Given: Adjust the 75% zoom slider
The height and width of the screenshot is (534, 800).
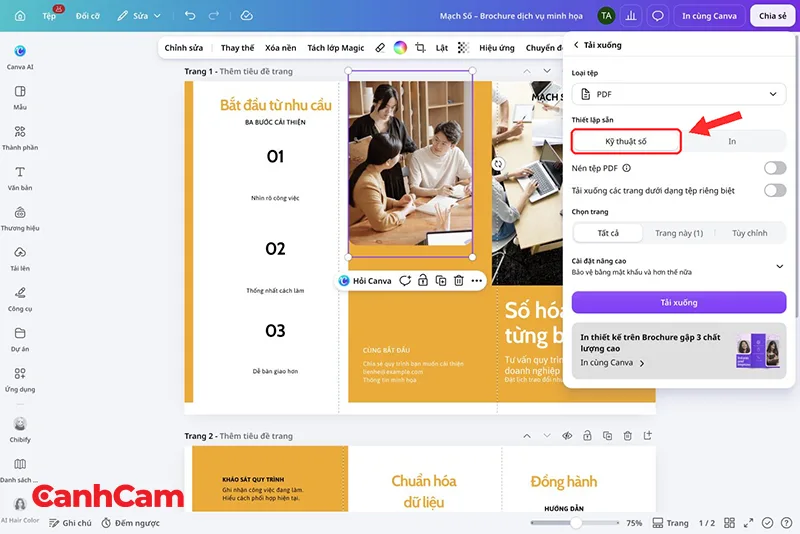Looking at the screenshot, I should (x=575, y=523).
